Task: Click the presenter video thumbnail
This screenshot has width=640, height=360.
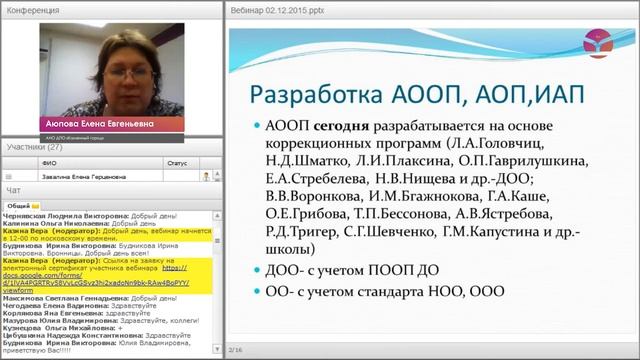Action: [112, 69]
